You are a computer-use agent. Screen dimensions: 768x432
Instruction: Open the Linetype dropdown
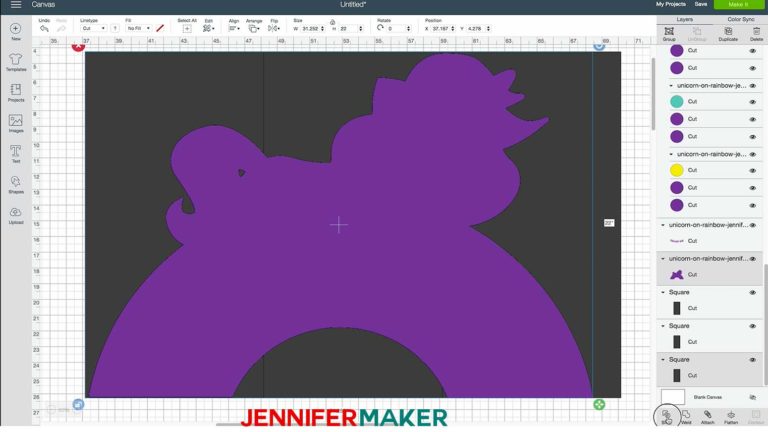94,28
